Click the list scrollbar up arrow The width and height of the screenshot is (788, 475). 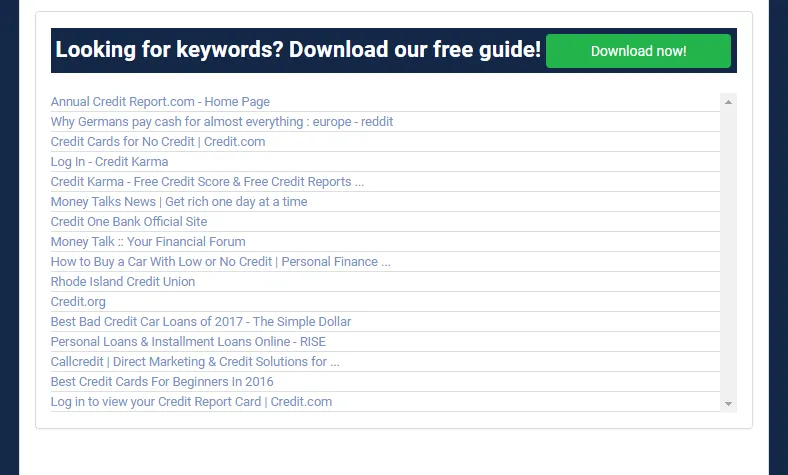[728, 102]
